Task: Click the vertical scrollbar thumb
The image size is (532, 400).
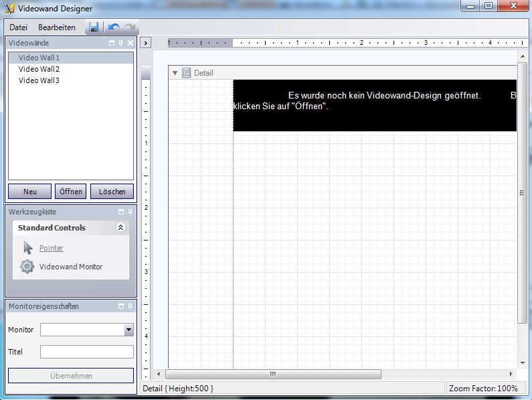Action: [x=522, y=193]
